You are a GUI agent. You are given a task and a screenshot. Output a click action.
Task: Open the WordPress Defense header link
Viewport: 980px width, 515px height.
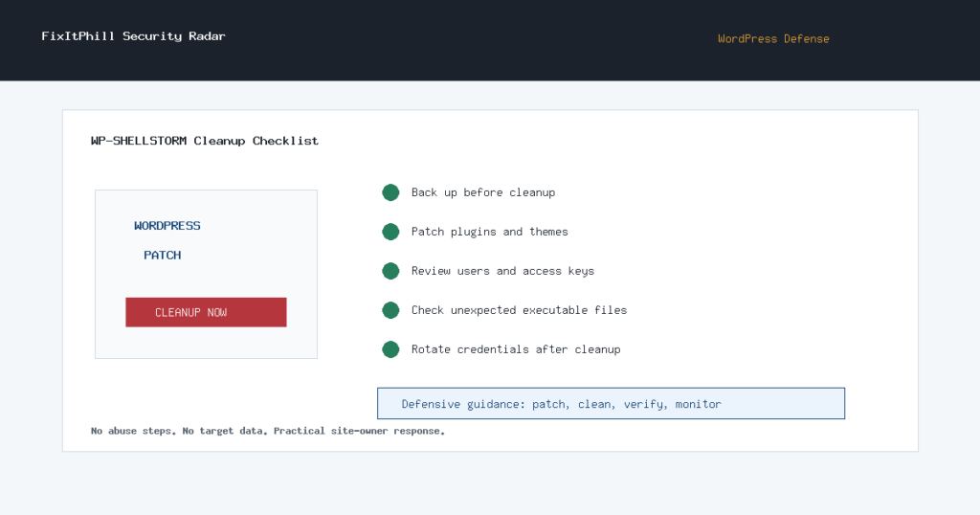tap(773, 38)
